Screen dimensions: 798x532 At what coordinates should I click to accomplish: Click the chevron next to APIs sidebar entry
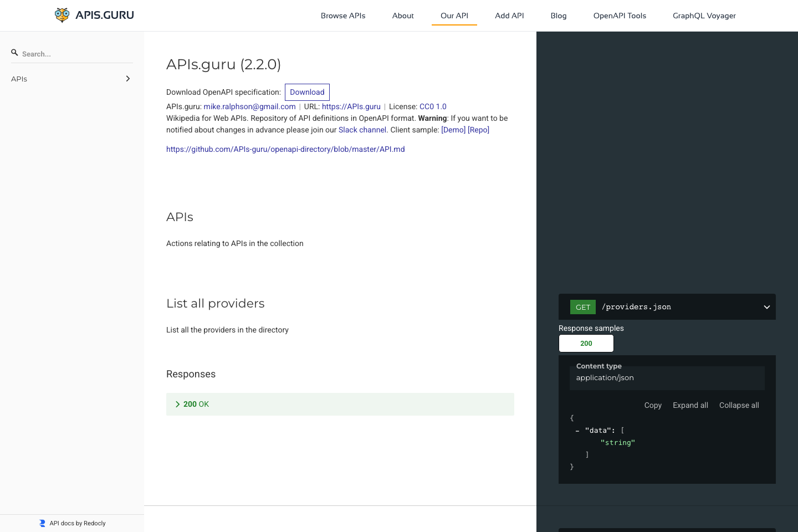[127, 79]
